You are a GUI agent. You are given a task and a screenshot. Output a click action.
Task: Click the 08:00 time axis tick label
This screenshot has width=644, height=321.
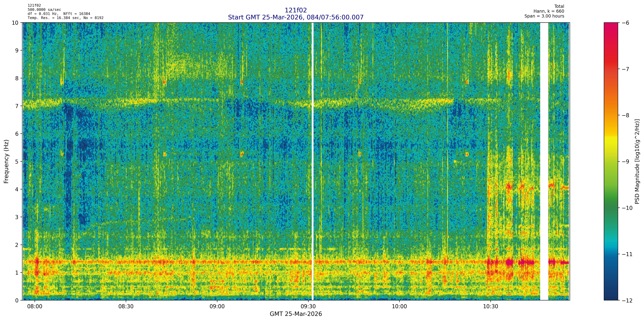(35, 306)
